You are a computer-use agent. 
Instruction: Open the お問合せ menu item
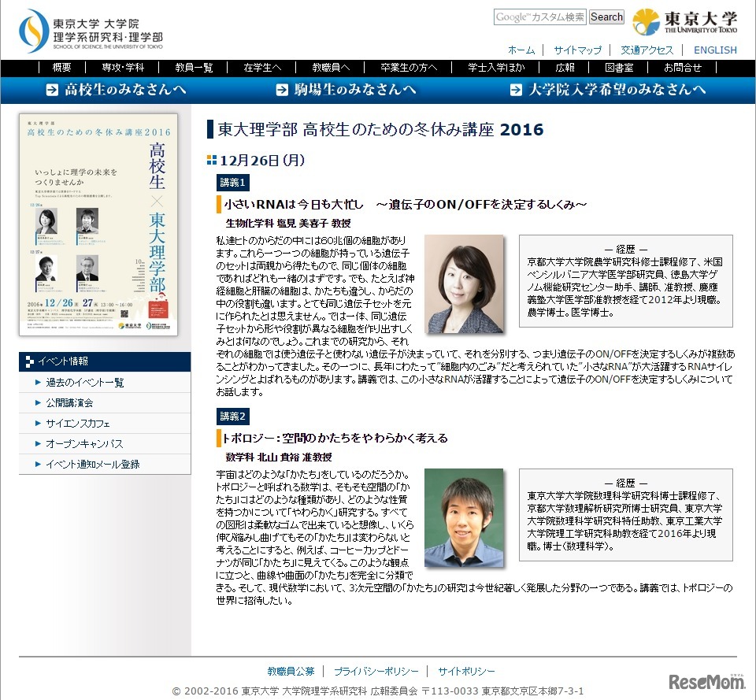tap(682, 68)
